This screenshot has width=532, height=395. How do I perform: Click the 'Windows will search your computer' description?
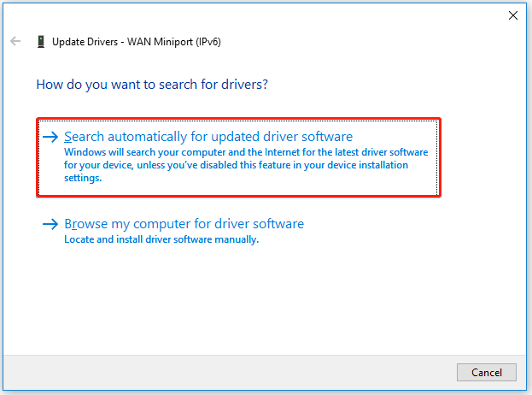tap(246, 165)
